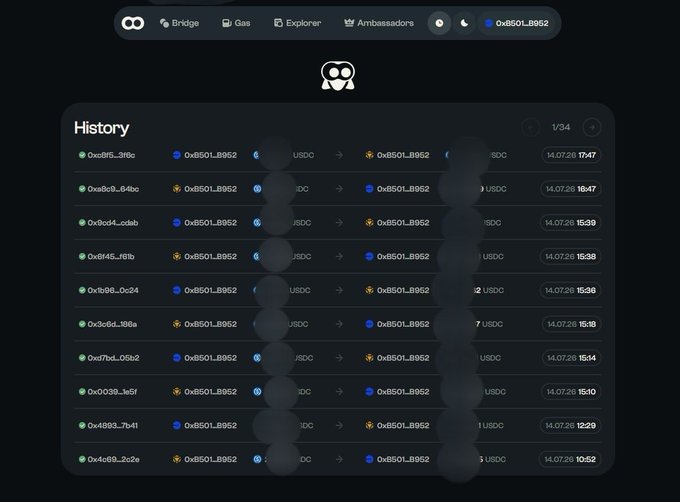Click source chain icon in 0x0039...1e5f row

(177, 391)
